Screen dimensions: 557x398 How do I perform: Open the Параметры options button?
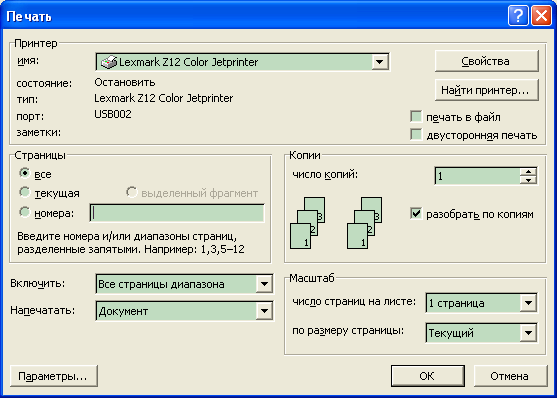pos(54,376)
